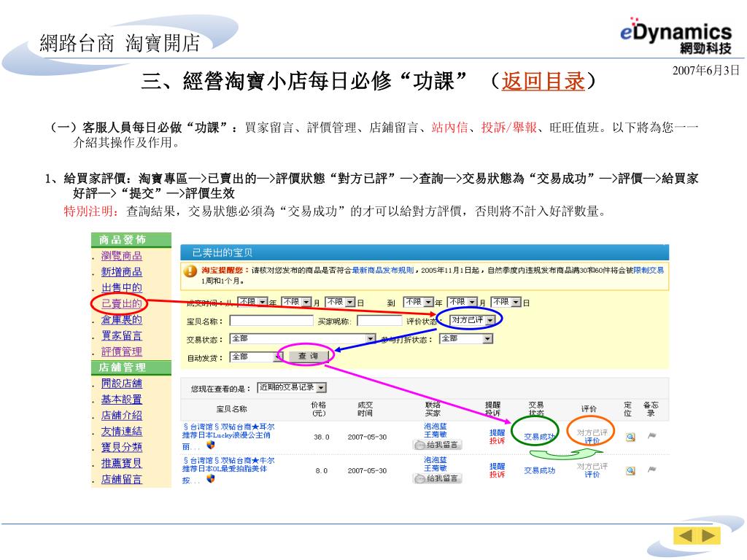Click the 评价 link in the 38.0 row
The height and width of the screenshot is (560, 747).
[x=592, y=441]
